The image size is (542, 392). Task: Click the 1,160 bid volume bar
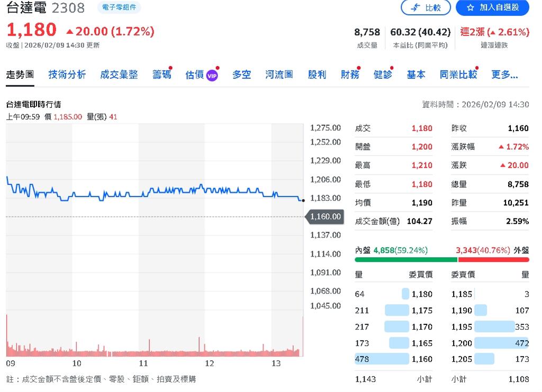point(382,359)
